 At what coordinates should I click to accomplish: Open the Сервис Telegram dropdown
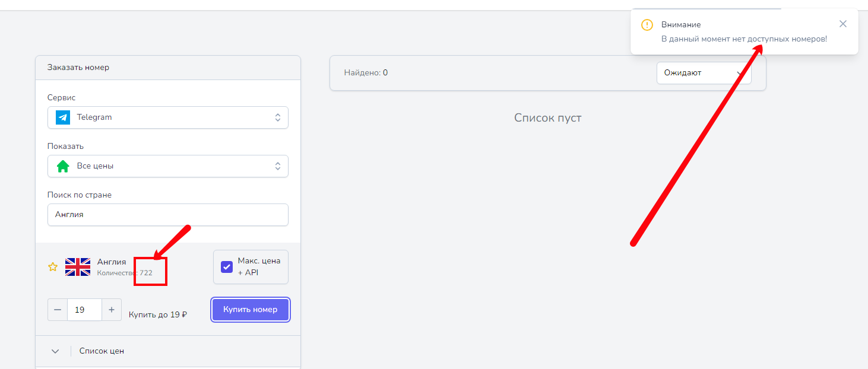point(168,117)
